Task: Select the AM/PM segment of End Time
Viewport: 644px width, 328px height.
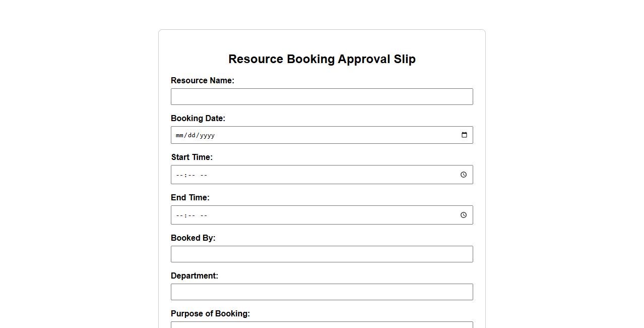Action: (x=204, y=215)
